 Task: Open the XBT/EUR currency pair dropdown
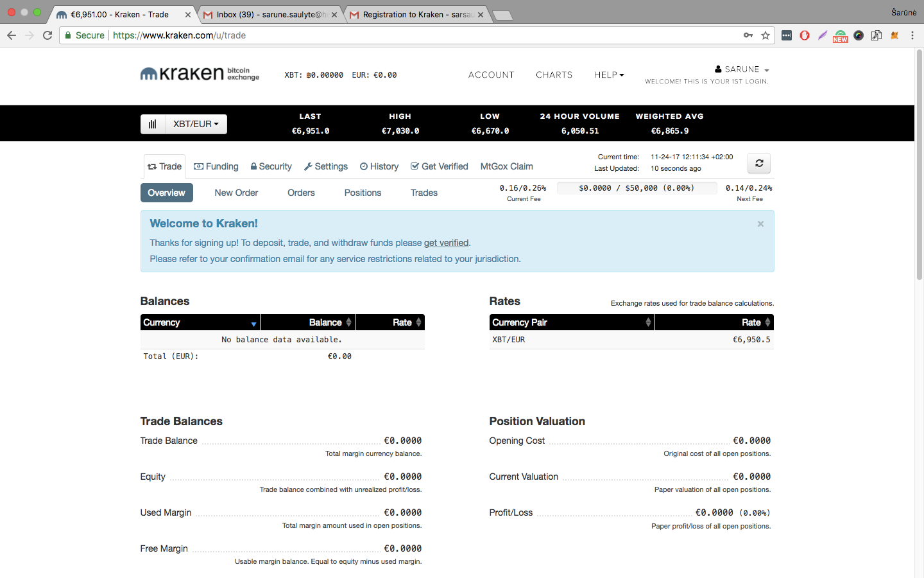pos(196,124)
